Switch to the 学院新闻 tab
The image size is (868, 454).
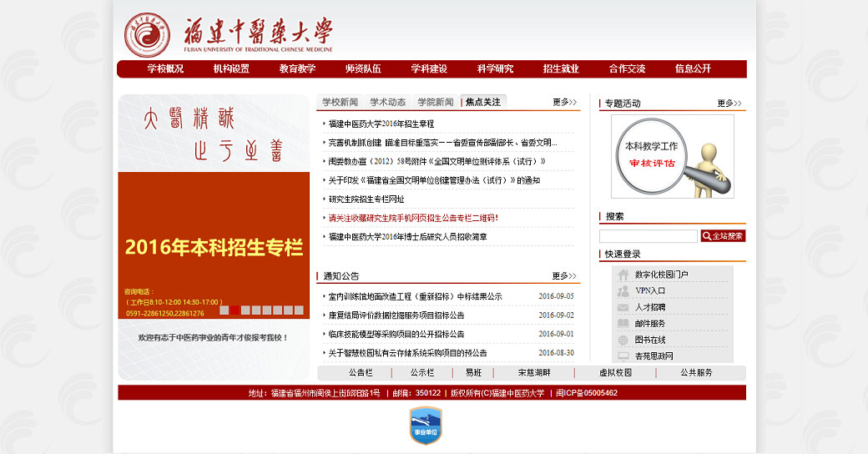[435, 102]
